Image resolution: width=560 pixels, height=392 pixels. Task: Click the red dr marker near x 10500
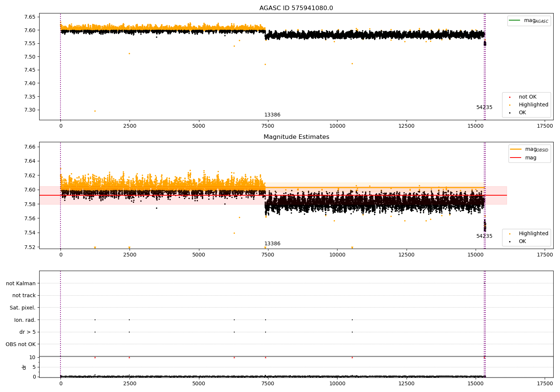pyautogui.click(x=352, y=357)
